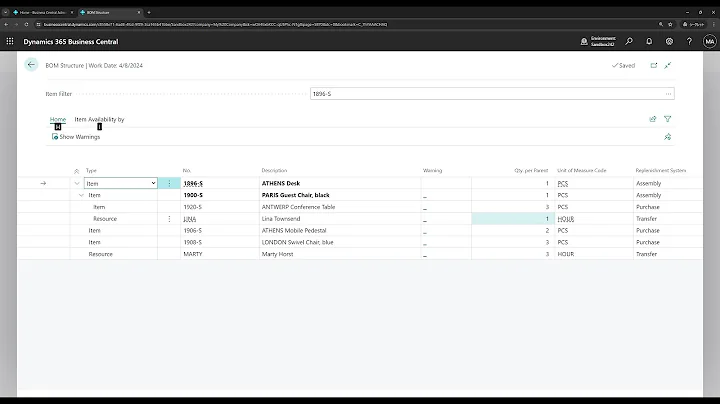Select the Lina Townsend description cell
The height and width of the screenshot is (404, 720).
(x=340, y=219)
